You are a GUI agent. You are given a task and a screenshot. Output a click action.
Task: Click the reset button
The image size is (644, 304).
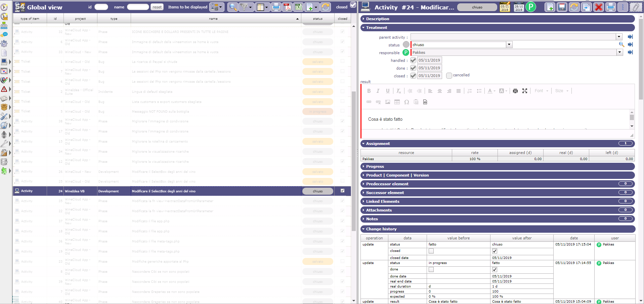click(x=157, y=7)
